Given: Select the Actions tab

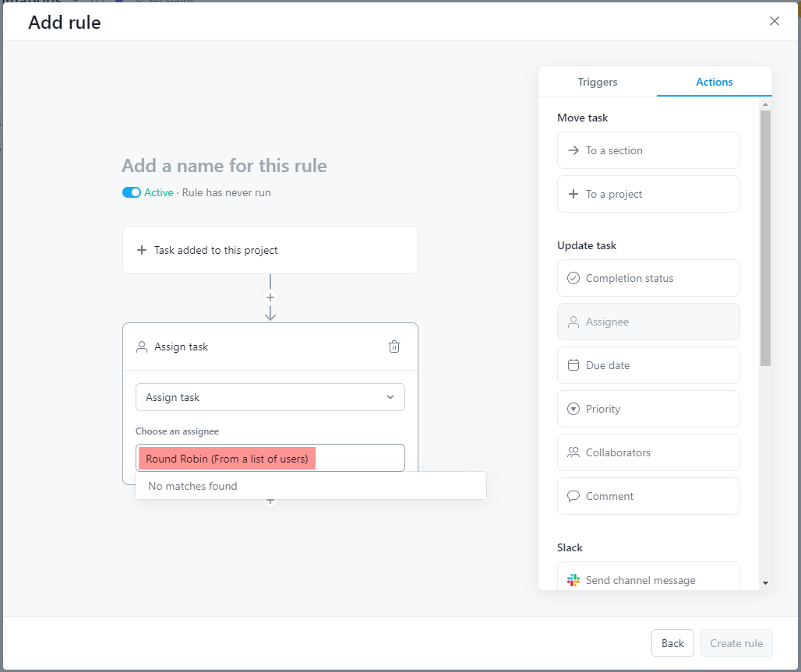Looking at the screenshot, I should click(715, 82).
